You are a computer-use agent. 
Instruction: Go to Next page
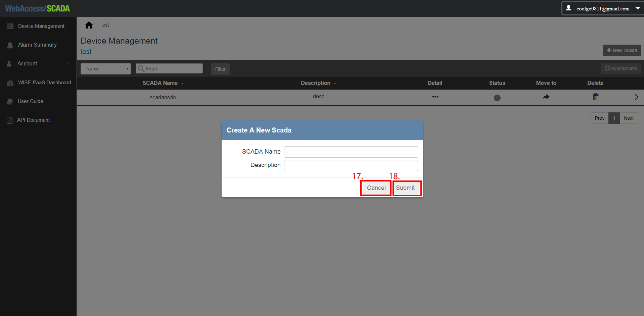pos(629,118)
